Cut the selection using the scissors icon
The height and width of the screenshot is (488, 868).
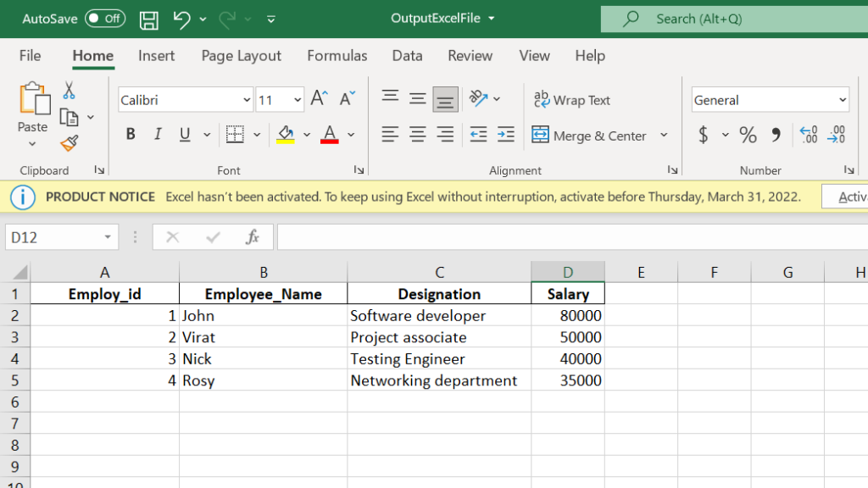(68, 89)
